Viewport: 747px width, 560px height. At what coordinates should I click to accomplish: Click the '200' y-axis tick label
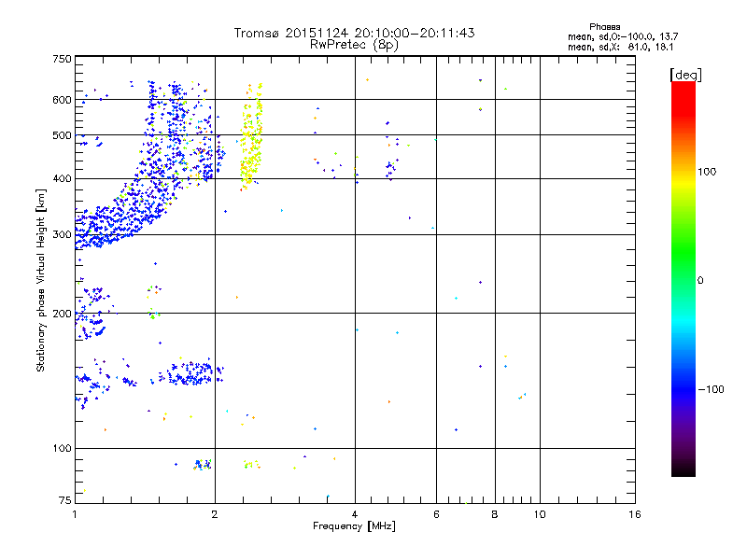pos(62,314)
